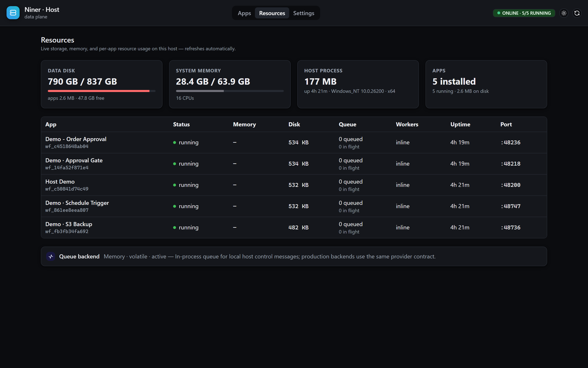The height and width of the screenshot is (368, 588).
Task: Open the Apps tab
Action: [x=244, y=13]
